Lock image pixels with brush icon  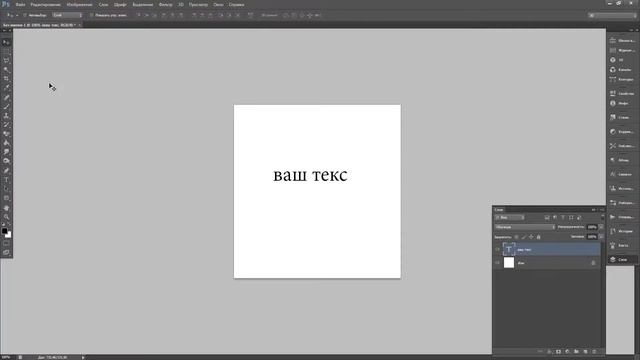pos(524,237)
